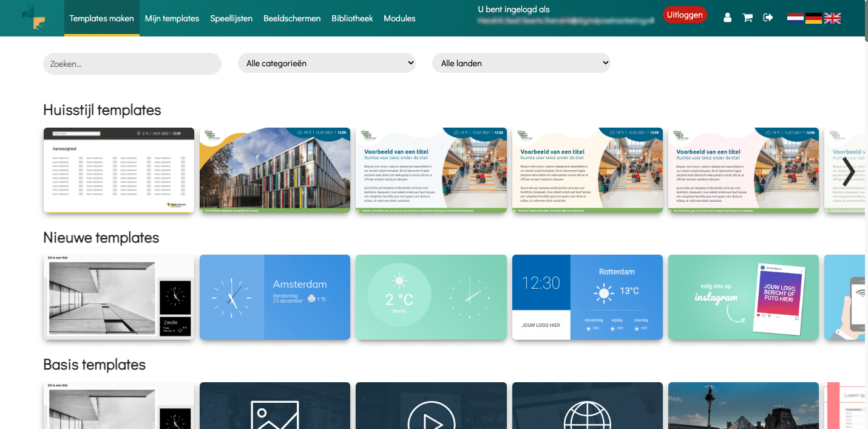This screenshot has height=429, width=868.
Task: Select the city skyline basis template
Action: point(744,406)
